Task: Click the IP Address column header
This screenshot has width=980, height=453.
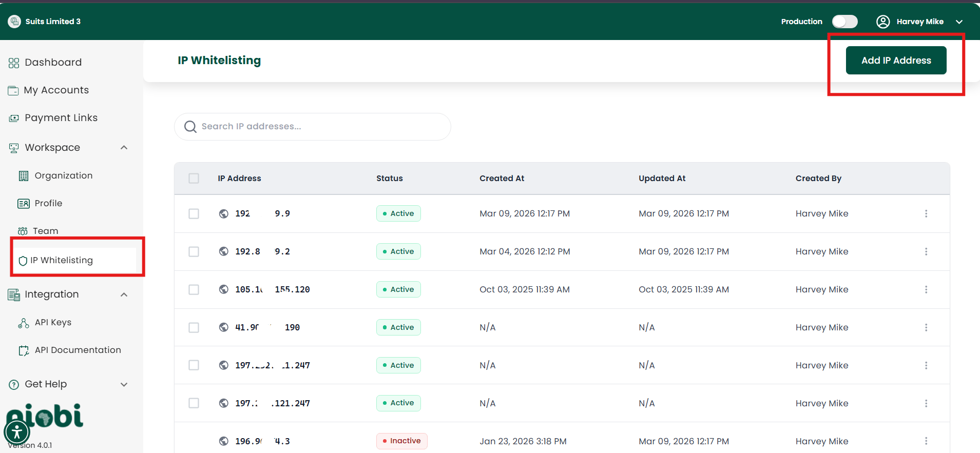Action: 239,179
